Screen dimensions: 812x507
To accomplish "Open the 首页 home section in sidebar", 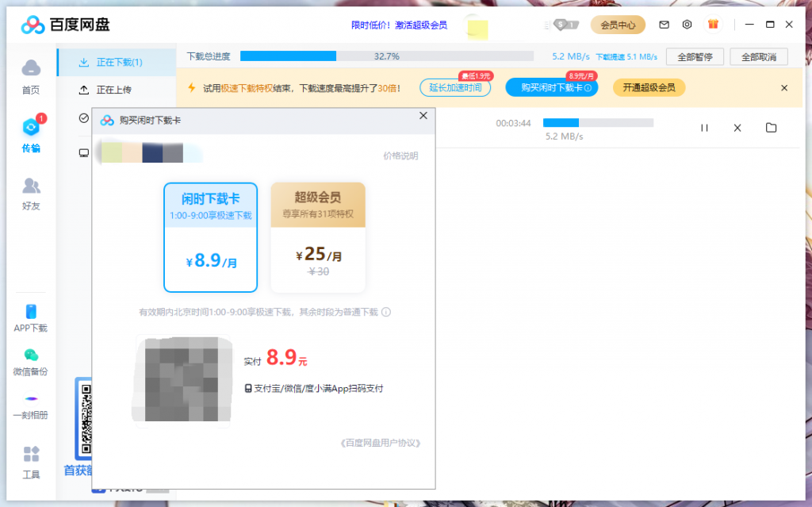I will click(x=31, y=77).
